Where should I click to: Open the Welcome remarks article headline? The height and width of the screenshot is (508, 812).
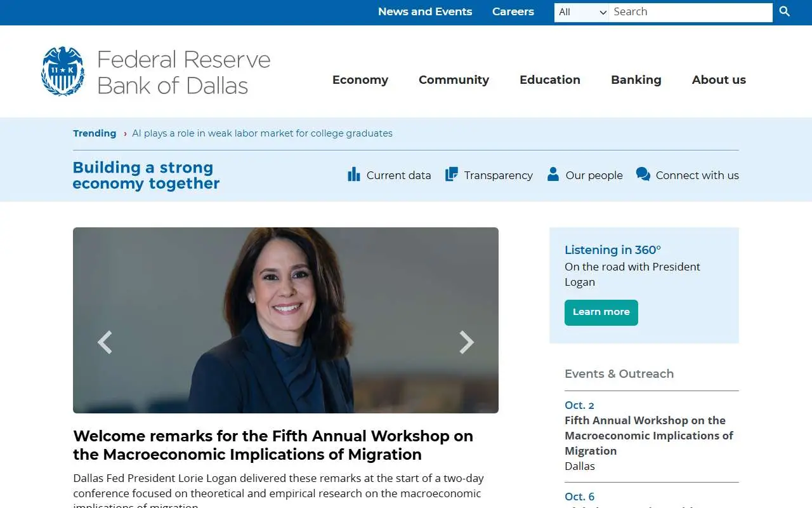tap(273, 445)
